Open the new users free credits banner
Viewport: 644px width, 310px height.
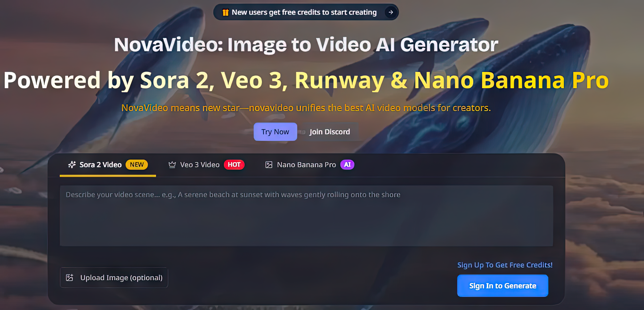click(304, 12)
